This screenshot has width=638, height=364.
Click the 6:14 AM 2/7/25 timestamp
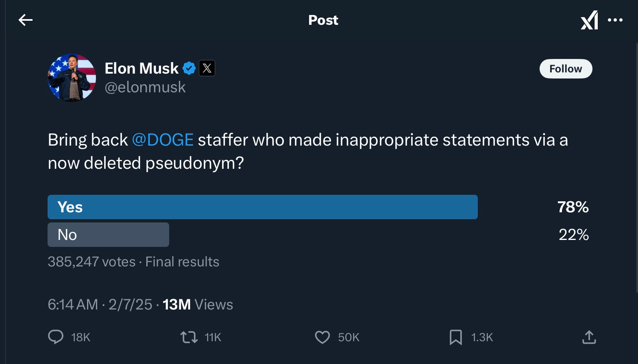coord(100,305)
